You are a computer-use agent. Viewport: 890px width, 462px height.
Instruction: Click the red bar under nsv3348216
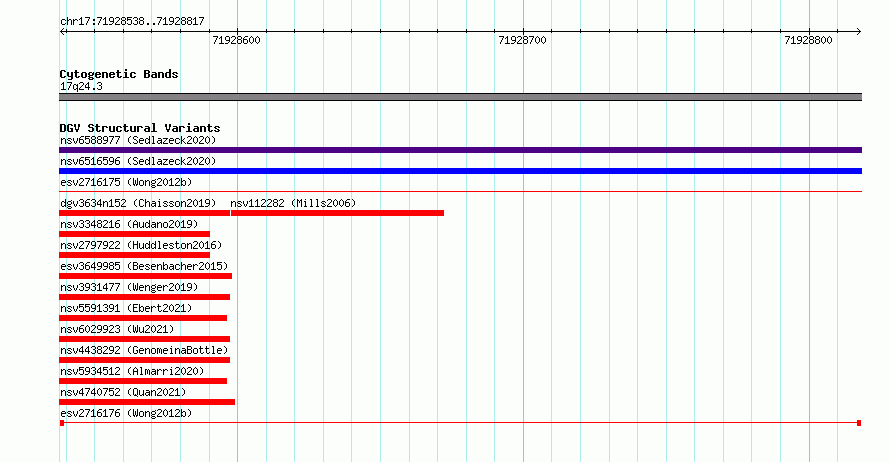tap(135, 234)
